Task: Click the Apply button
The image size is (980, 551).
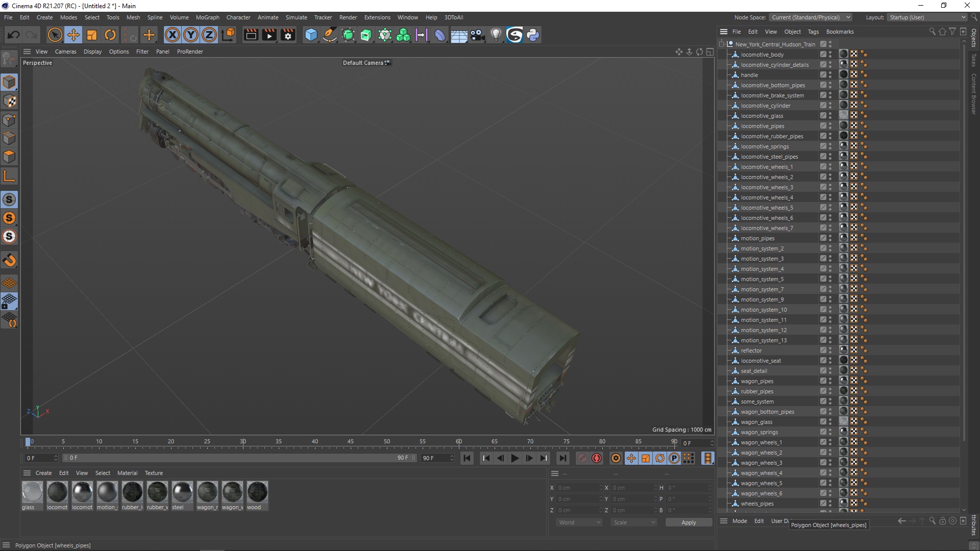Action: click(689, 522)
